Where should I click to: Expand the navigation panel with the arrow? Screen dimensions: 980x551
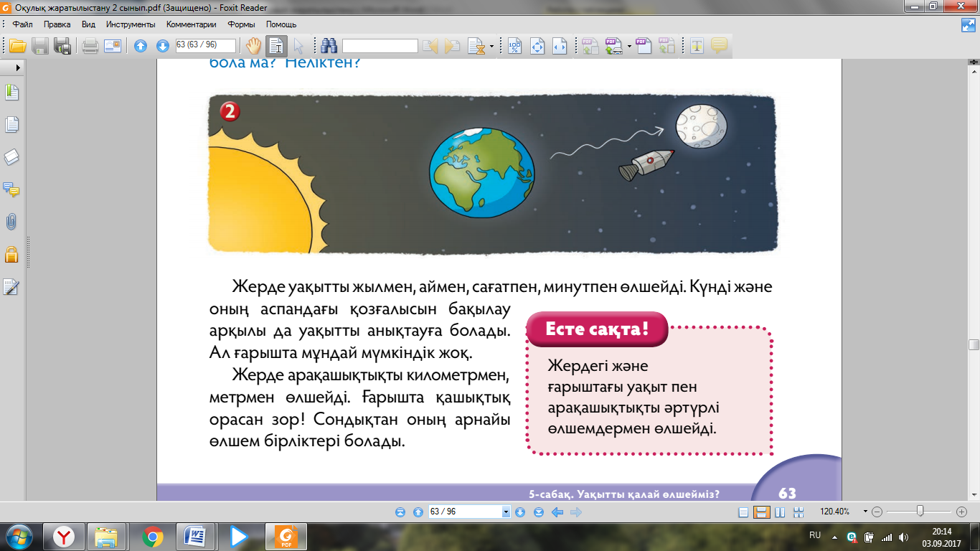pyautogui.click(x=18, y=67)
